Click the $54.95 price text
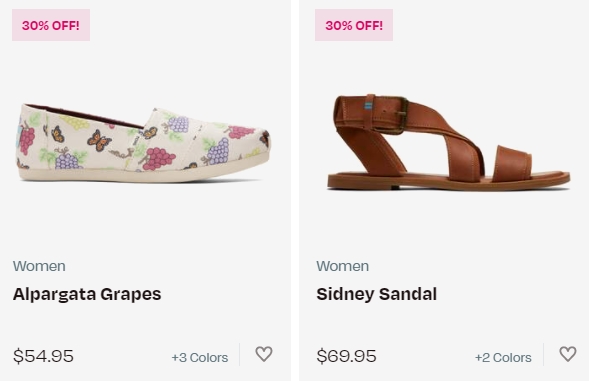 [43, 356]
